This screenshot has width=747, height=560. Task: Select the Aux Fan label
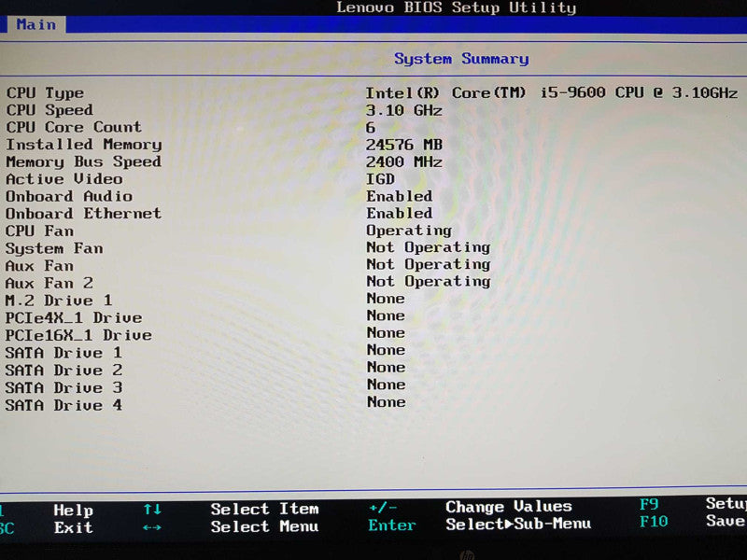coord(39,266)
